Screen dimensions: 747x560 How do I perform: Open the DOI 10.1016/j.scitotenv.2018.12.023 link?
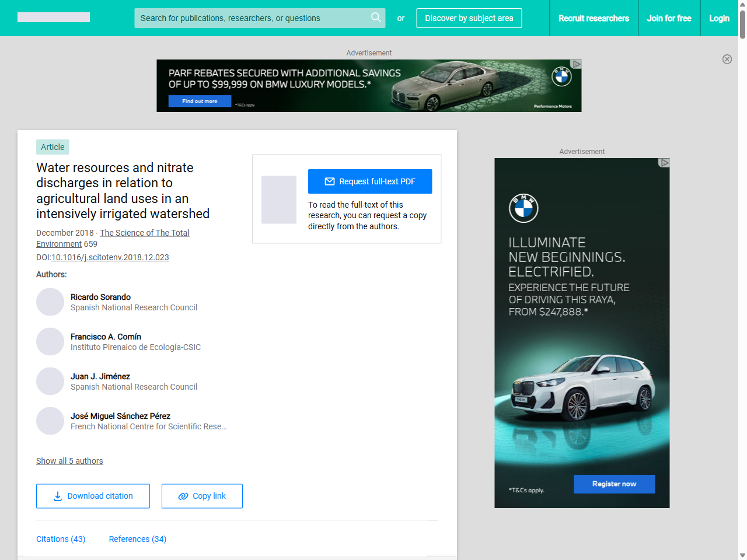110,257
